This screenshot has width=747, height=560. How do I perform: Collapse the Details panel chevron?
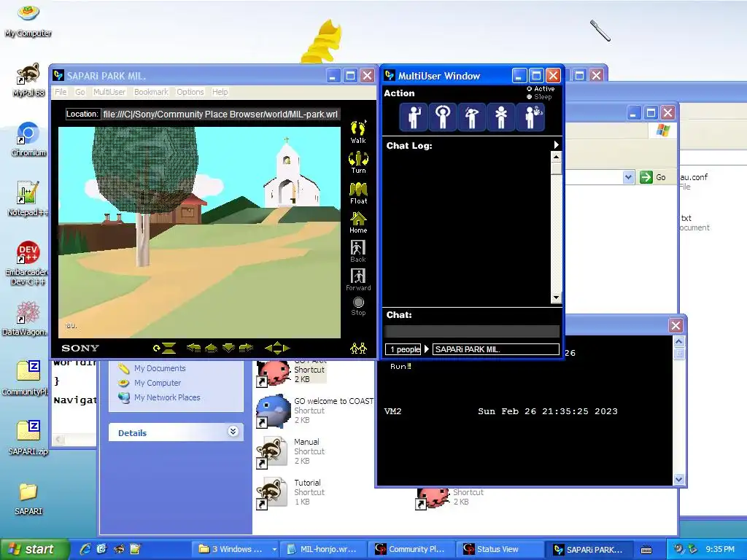[x=233, y=432]
